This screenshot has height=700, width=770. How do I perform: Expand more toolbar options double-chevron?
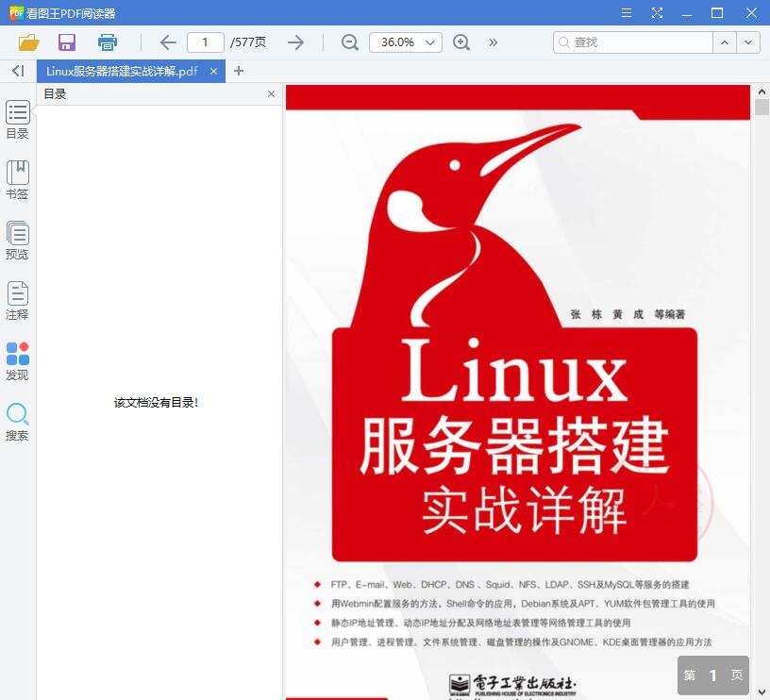click(493, 42)
